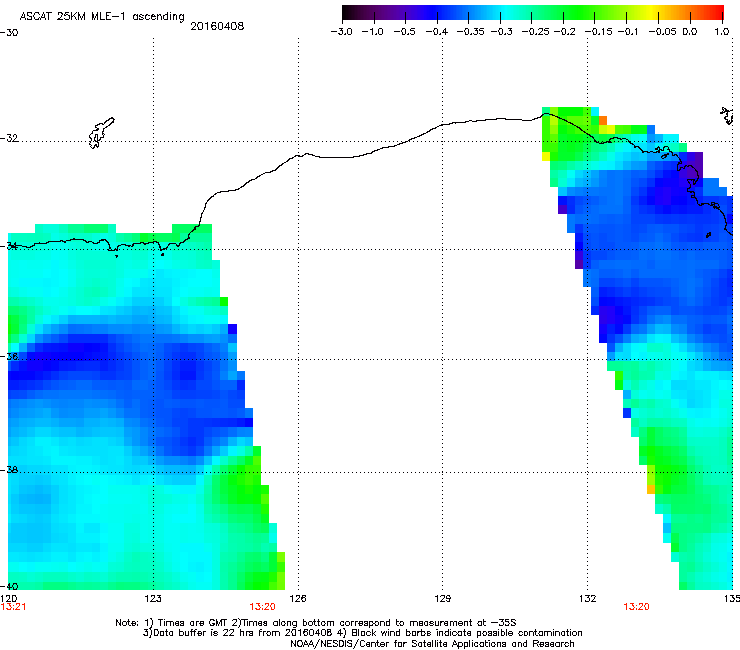Click the colorbar label 1.0
Viewport: 740px width, 650px height.
(x=722, y=32)
